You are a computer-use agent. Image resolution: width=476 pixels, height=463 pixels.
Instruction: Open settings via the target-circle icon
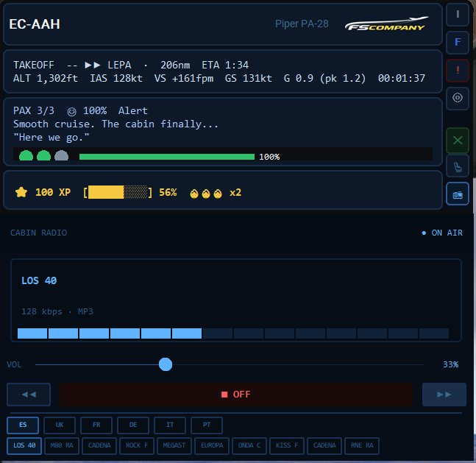coord(458,99)
